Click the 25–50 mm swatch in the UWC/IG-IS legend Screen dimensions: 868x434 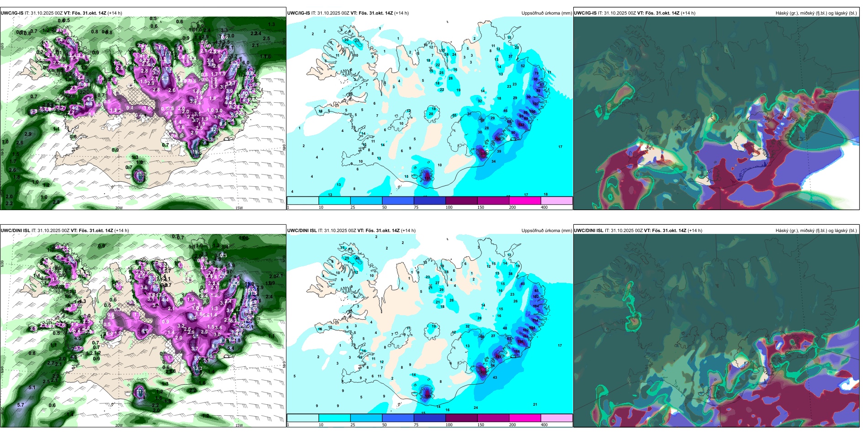click(366, 201)
